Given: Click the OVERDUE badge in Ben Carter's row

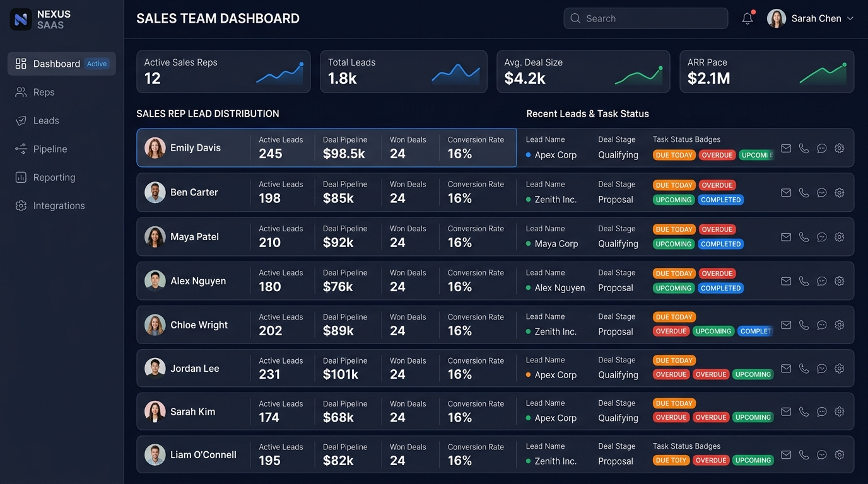Looking at the screenshot, I should coord(717,185).
